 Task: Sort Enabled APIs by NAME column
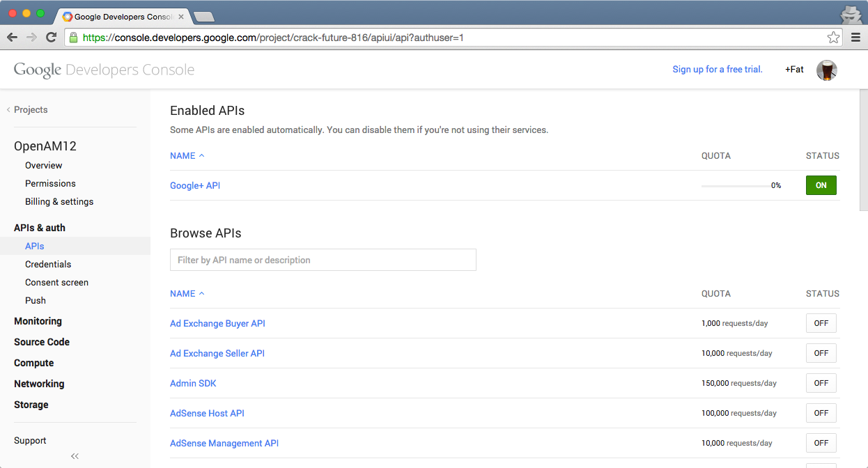point(187,156)
